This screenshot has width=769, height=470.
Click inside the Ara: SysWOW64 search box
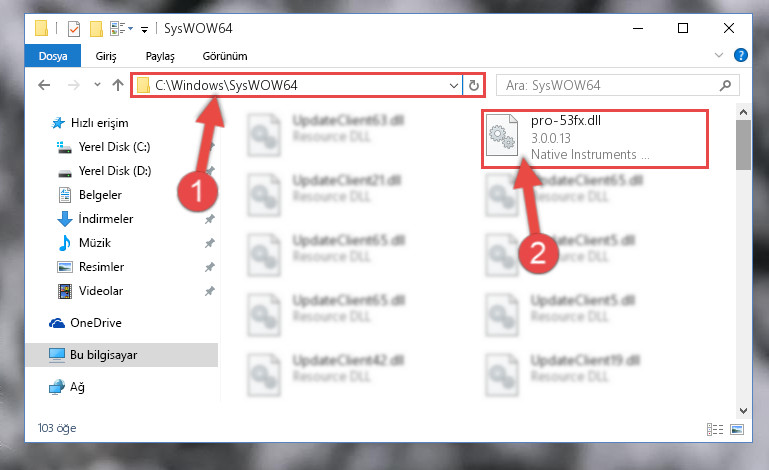607,86
